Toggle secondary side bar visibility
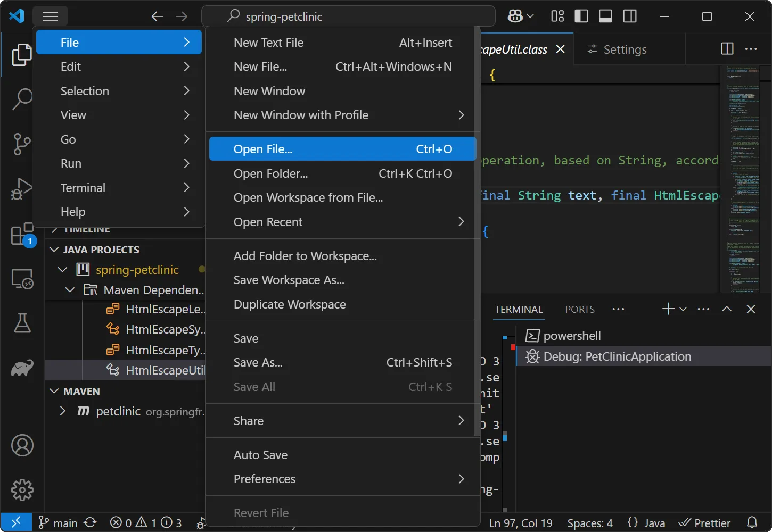Screen dimensions: 772x532 (x=630, y=16)
